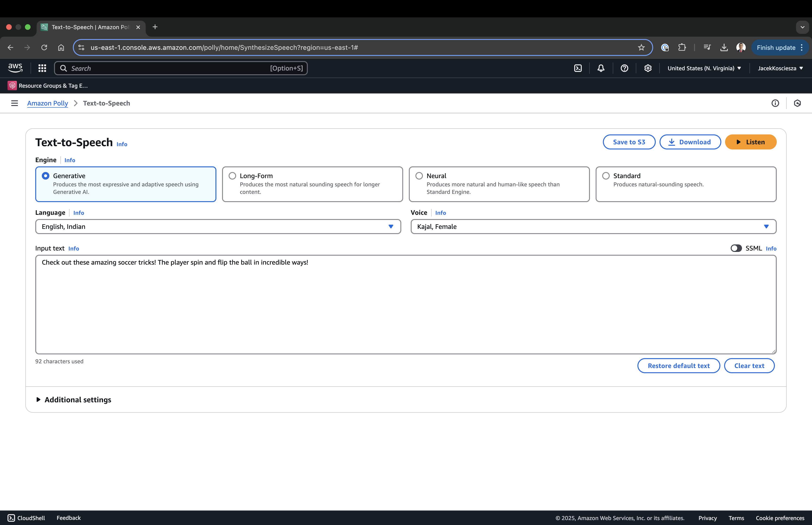Viewport: 812px width, 525px height.
Task: View site information icon in address bar
Action: click(82, 47)
